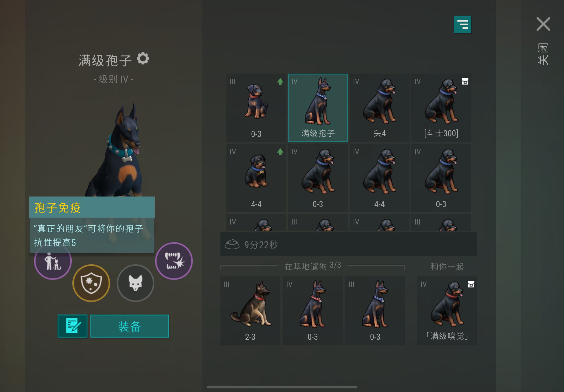Select the fangs bite skill icon
The image size is (564, 392).
(x=174, y=261)
